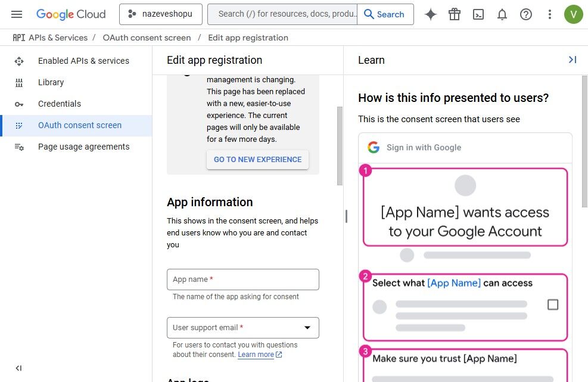Click the Google Cloud logo
The image size is (588, 382).
pos(71,14)
